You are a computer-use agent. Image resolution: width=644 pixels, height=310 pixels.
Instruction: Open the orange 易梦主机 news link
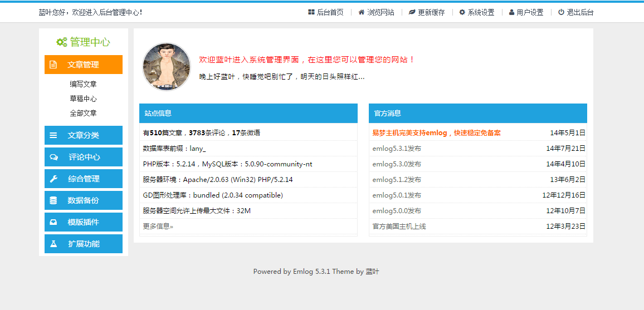(437, 133)
